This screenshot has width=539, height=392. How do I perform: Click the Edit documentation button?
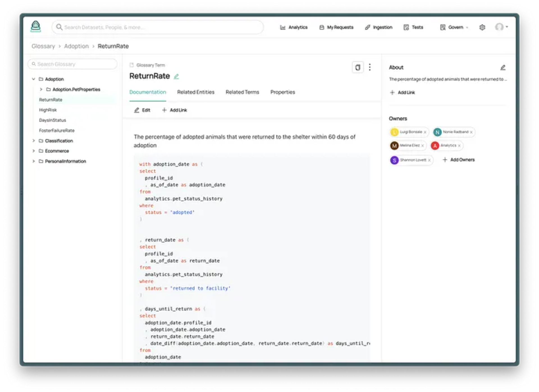(142, 110)
